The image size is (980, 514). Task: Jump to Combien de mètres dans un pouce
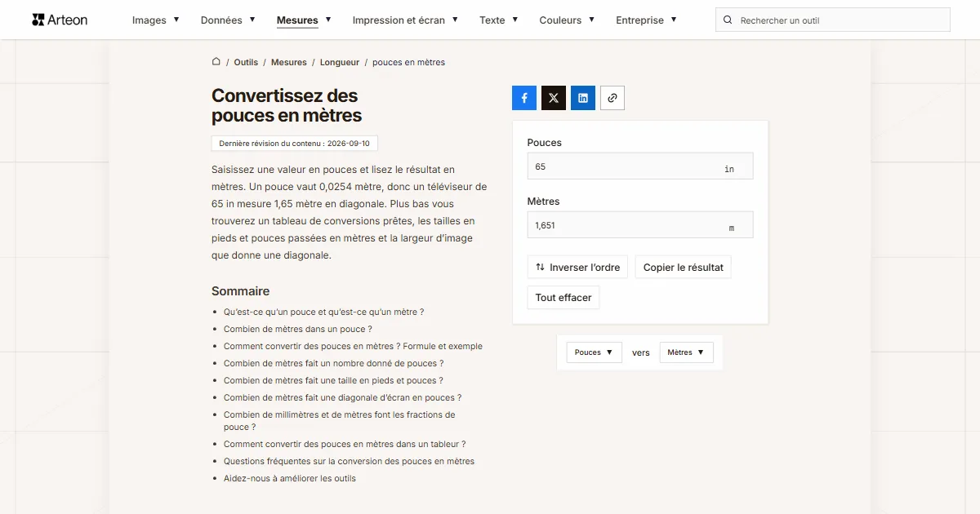coord(297,329)
